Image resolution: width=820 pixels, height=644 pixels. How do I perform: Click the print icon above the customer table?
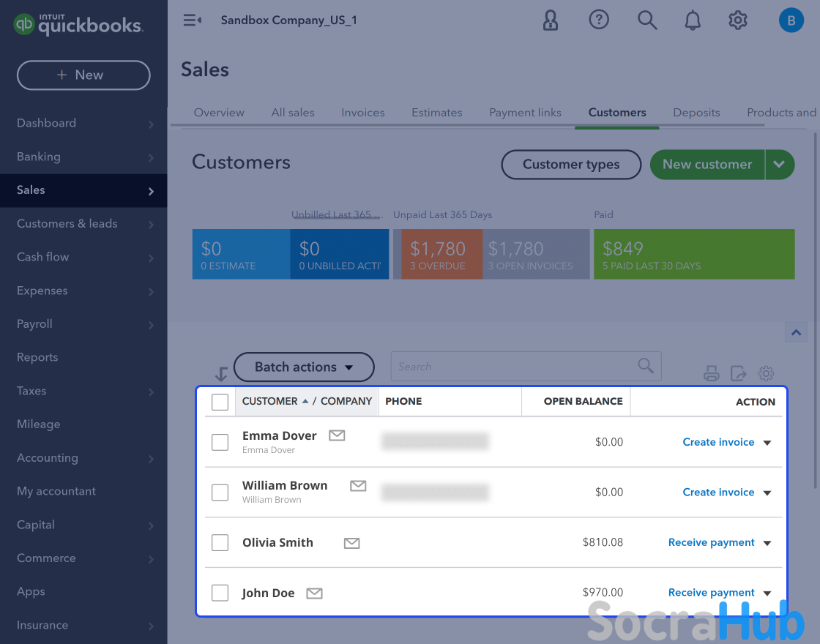(x=711, y=373)
